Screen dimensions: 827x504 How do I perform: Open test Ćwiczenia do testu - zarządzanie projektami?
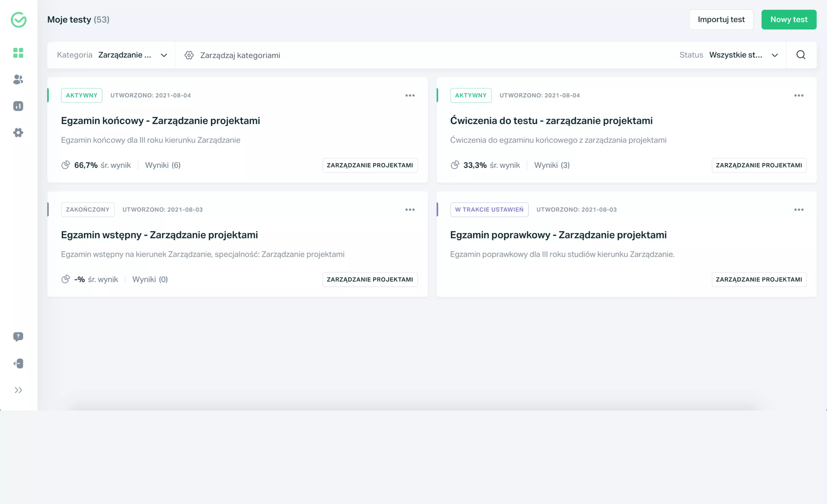(552, 120)
